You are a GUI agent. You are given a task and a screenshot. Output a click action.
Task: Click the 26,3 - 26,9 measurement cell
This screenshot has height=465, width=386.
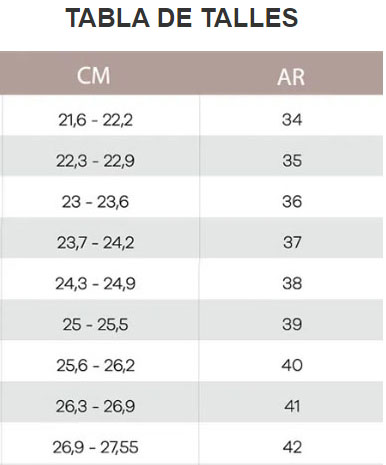[x=100, y=402]
